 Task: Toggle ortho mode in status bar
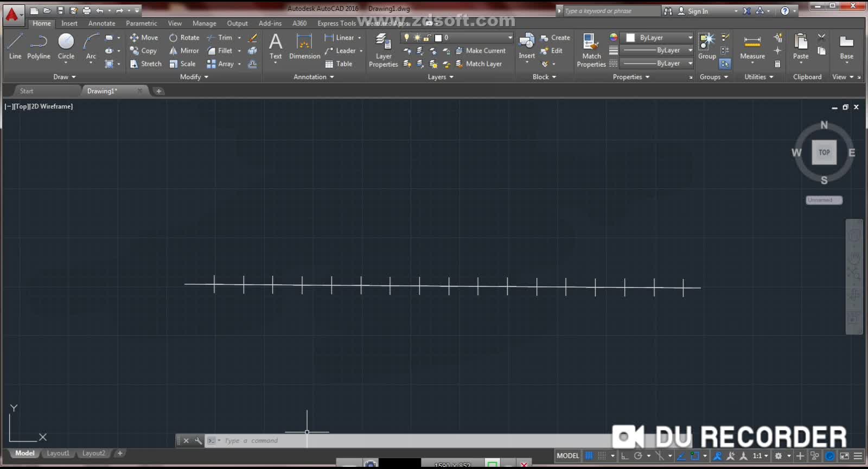pos(624,456)
